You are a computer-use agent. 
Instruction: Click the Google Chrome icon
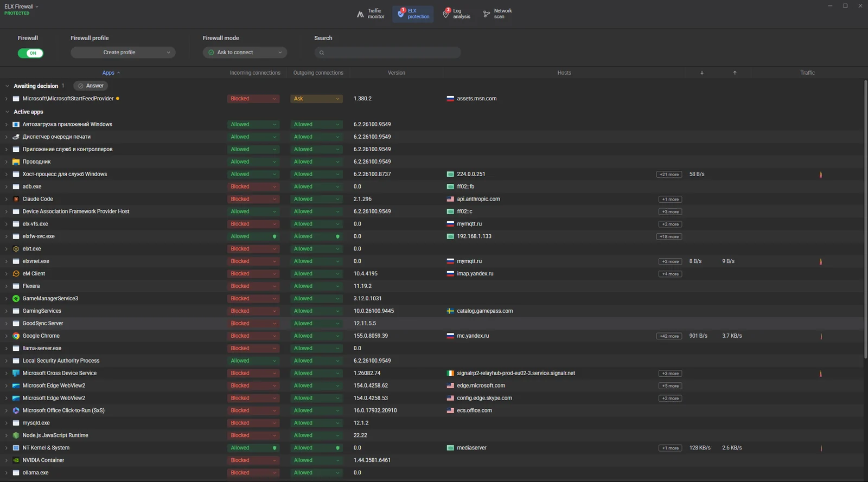point(16,336)
